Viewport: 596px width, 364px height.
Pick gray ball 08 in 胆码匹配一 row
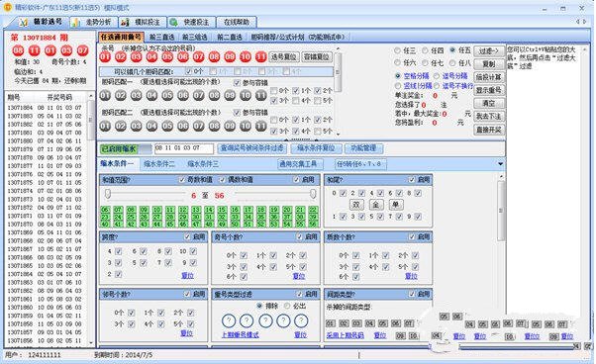(x=215, y=95)
